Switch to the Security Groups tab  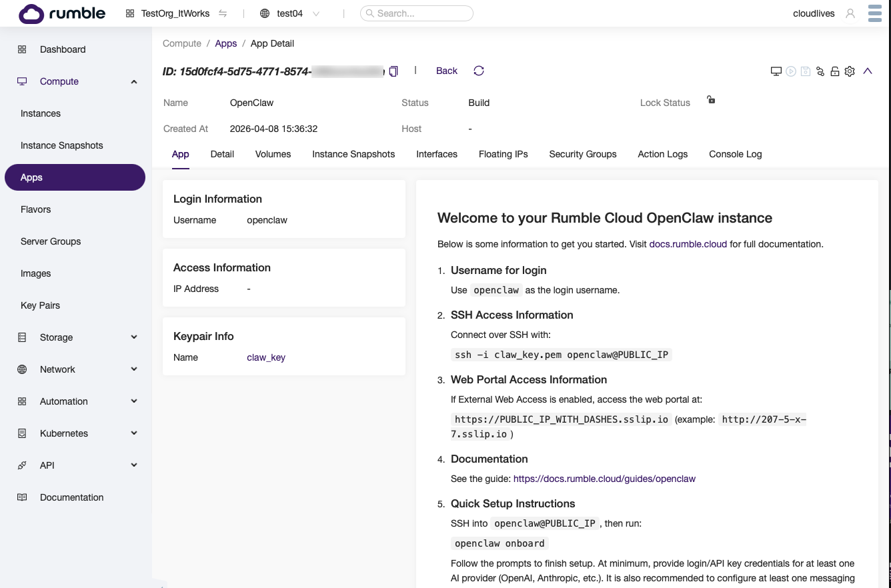[x=582, y=154]
